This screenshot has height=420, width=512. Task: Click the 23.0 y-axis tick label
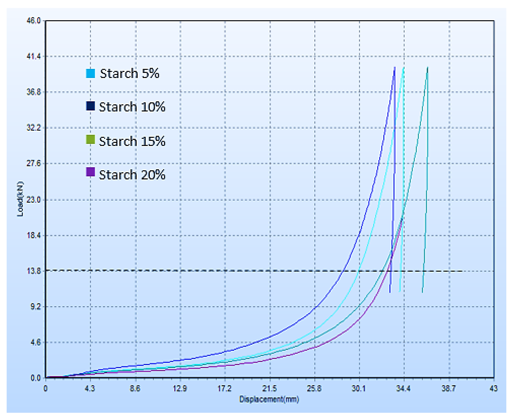(x=33, y=200)
